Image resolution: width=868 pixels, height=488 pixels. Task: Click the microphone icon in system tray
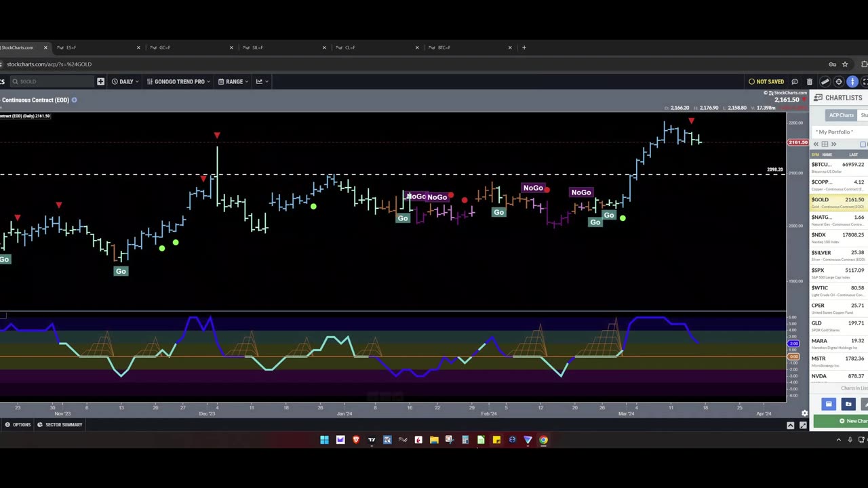point(850,440)
